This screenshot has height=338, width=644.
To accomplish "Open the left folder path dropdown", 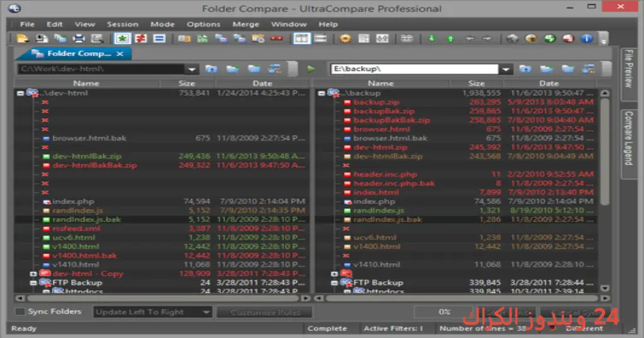I will tap(192, 69).
